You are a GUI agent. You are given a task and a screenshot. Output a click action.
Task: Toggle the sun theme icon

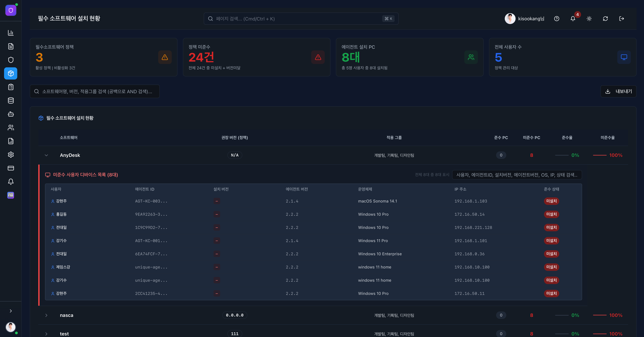pyautogui.click(x=589, y=18)
